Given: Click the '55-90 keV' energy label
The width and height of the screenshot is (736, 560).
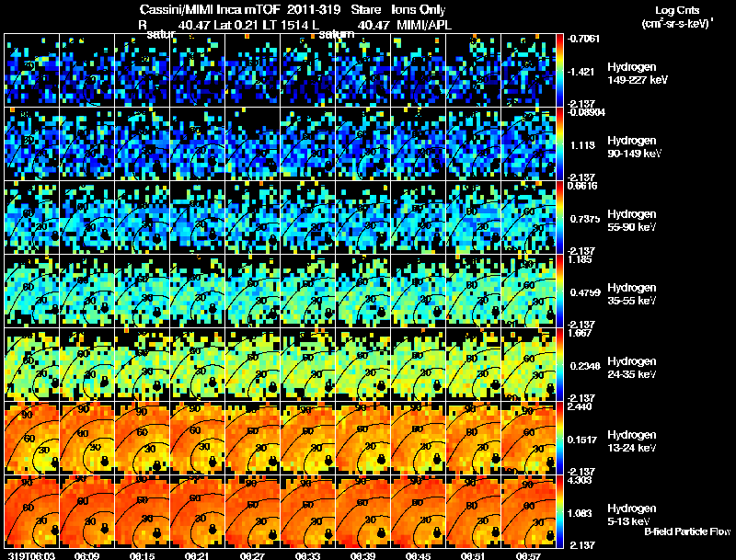Looking at the screenshot, I should pyautogui.click(x=631, y=227).
